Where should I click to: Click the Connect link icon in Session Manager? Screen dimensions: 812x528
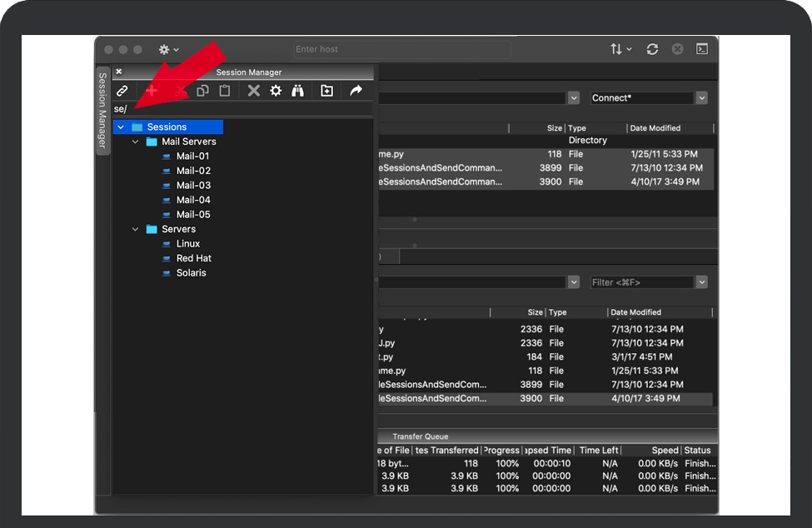(x=122, y=91)
